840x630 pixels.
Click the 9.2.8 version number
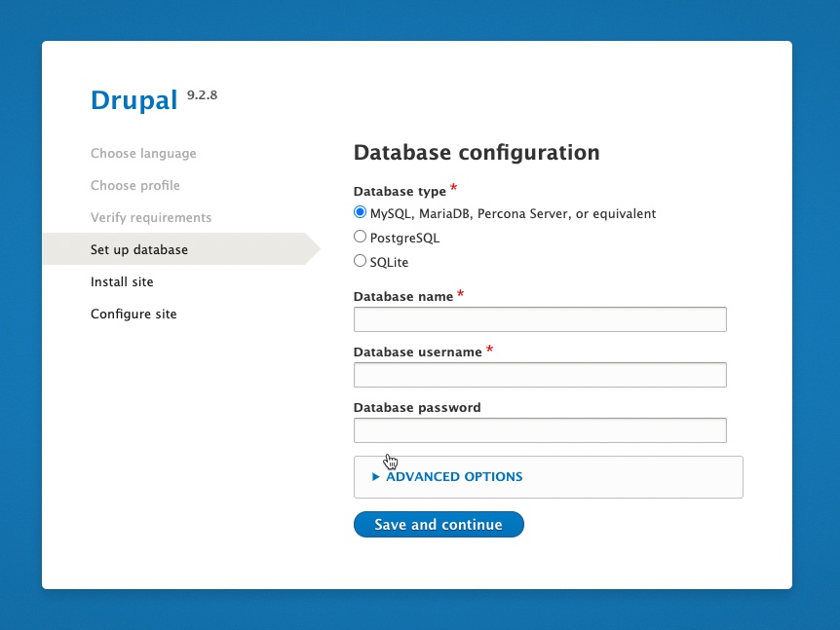point(202,95)
